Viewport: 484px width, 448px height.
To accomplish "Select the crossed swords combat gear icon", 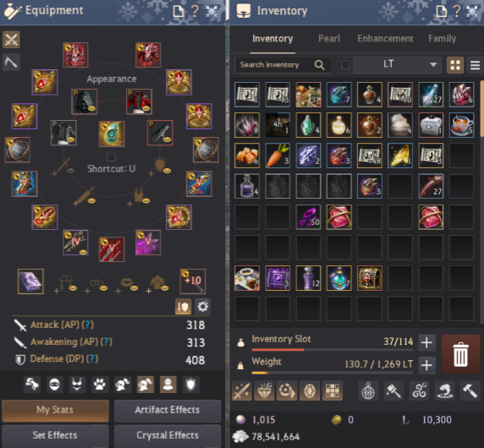I will click(11, 40).
